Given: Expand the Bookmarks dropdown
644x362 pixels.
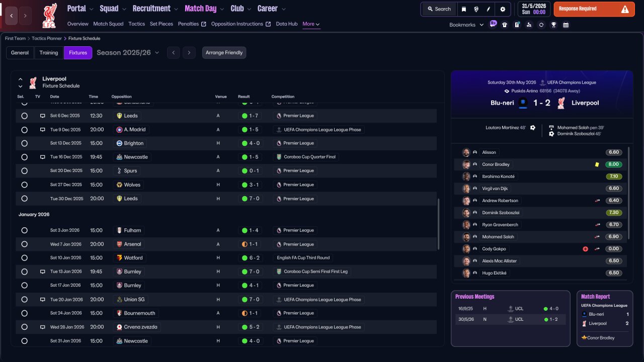Looking at the screenshot, I should pyautogui.click(x=466, y=25).
